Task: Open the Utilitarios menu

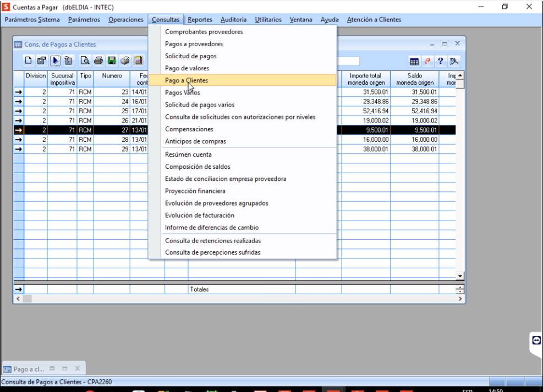Action: coord(268,20)
